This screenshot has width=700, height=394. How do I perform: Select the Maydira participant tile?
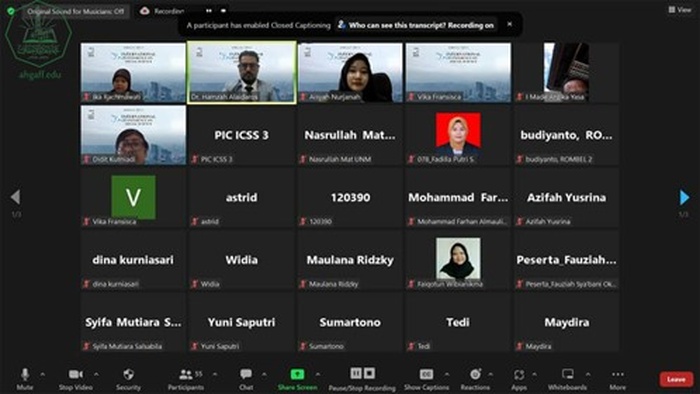coord(566,322)
